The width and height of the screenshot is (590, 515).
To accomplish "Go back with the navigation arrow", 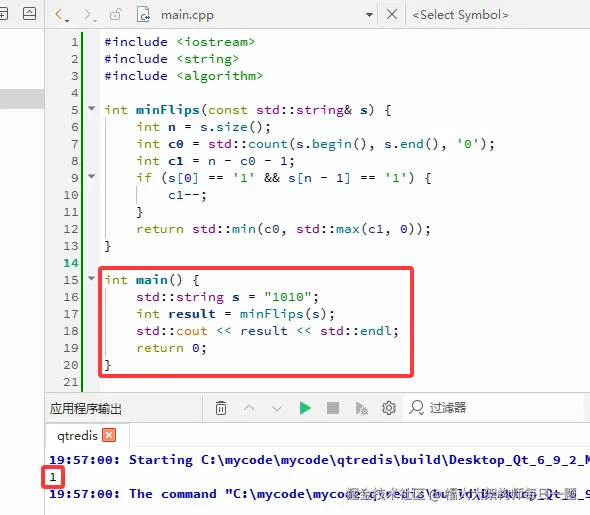I will point(59,15).
